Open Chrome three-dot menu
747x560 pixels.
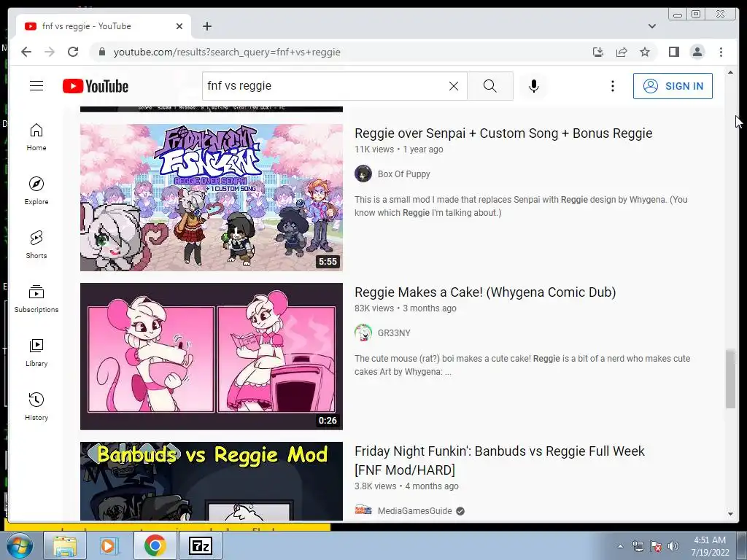pos(721,52)
